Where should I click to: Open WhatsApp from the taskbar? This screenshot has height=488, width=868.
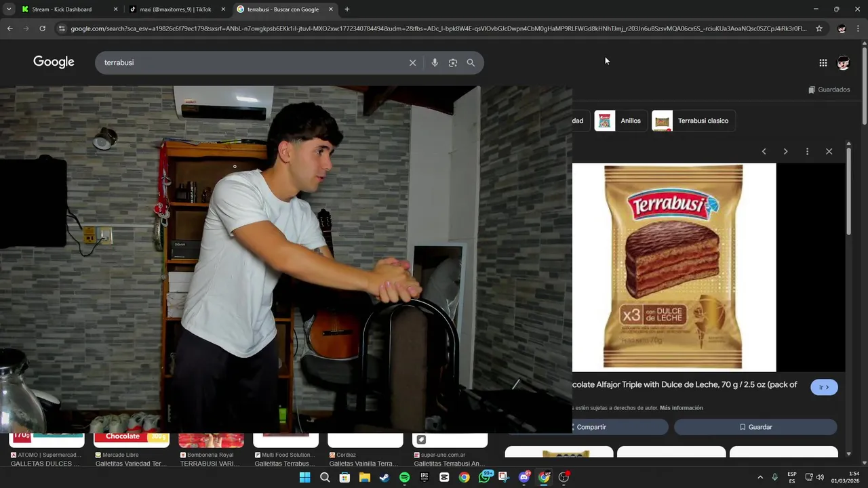coord(484,477)
